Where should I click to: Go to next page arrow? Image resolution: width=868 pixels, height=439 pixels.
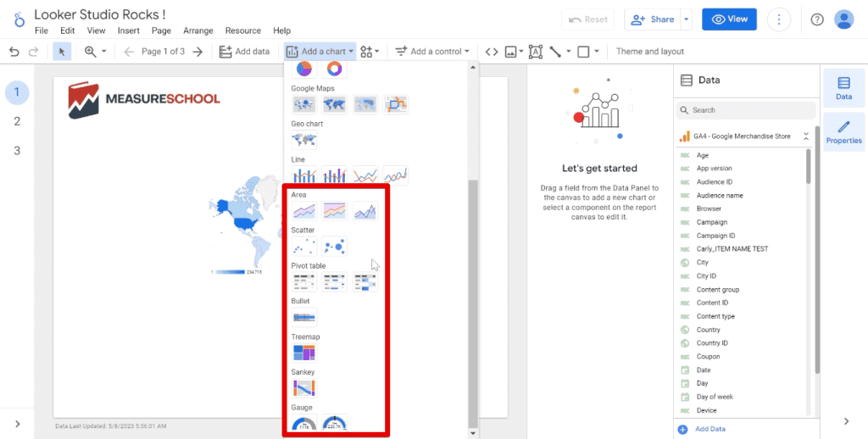click(x=198, y=52)
